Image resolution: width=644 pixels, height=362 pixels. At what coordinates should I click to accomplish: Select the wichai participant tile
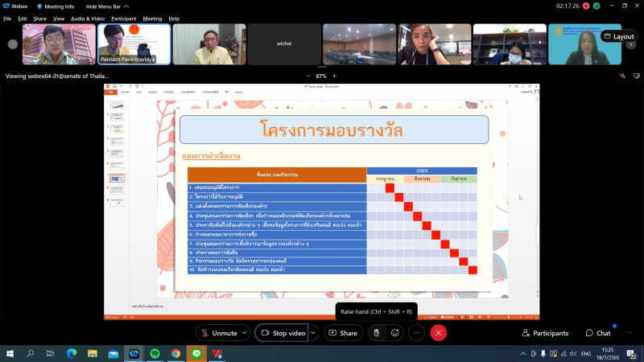click(x=284, y=44)
